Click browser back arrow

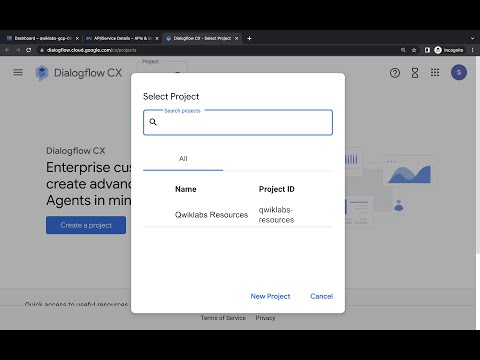(7, 50)
